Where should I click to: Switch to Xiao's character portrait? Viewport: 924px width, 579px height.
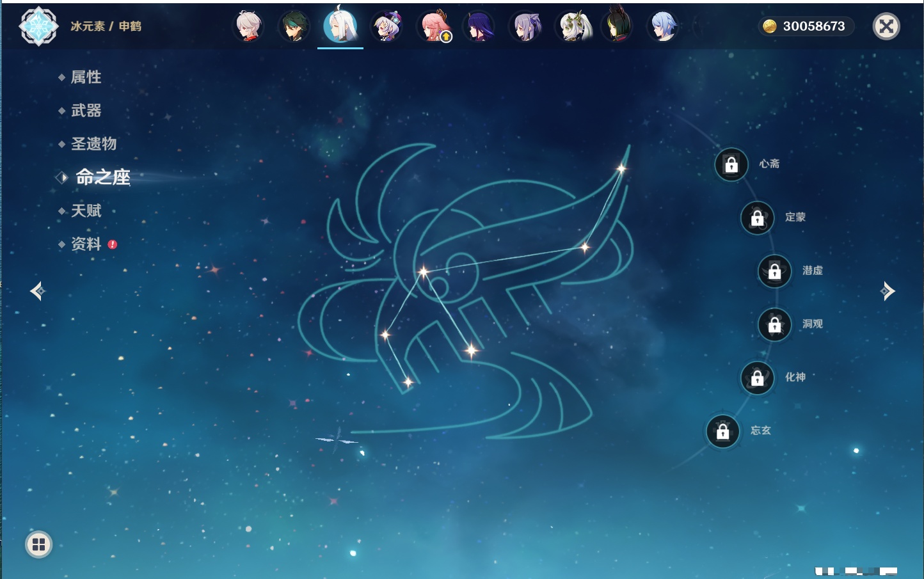pos(294,26)
